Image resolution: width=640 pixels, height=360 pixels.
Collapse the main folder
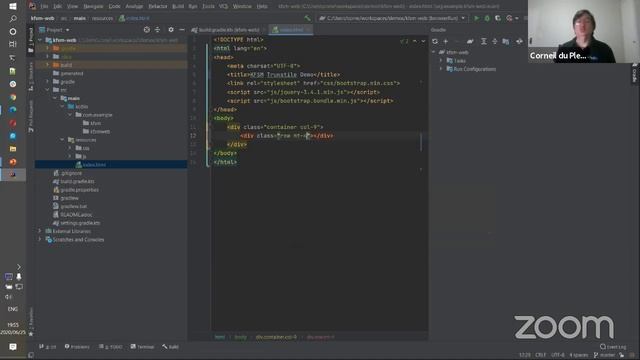(x=55, y=98)
